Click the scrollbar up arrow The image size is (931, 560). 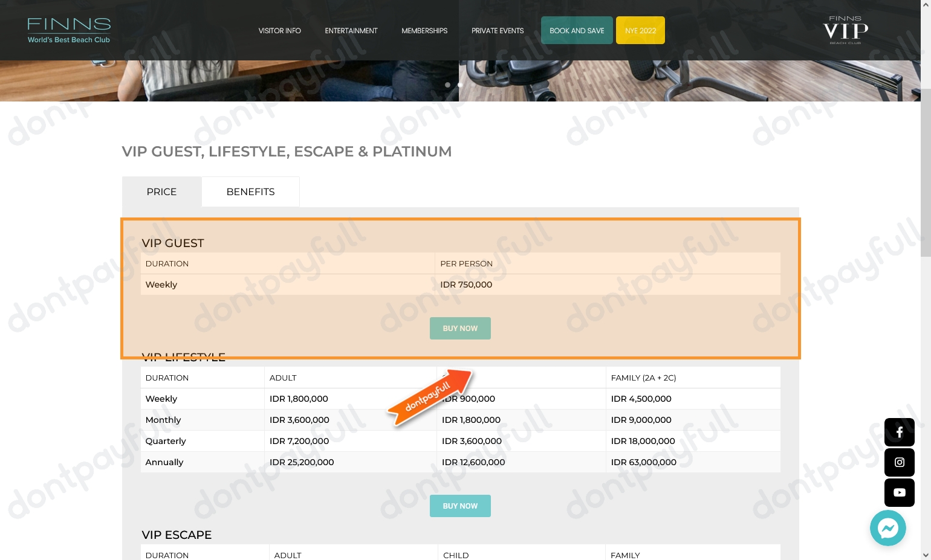tap(925, 4)
